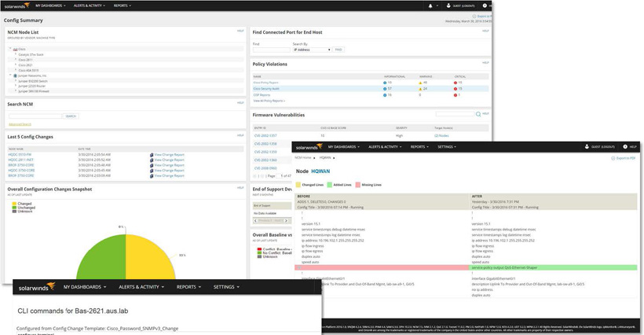This screenshot has width=644, height=335.
Task: Open My Dashboards menu in the top-left window
Action: coord(49,6)
